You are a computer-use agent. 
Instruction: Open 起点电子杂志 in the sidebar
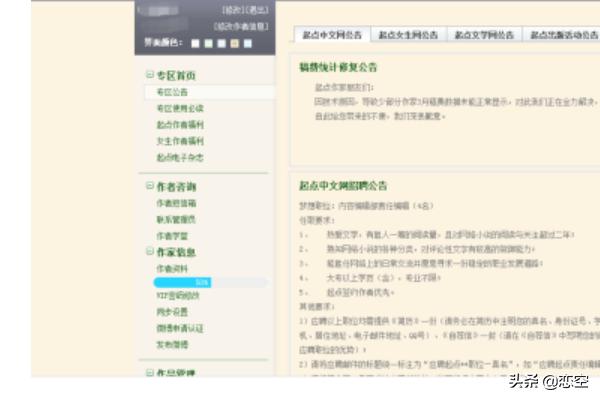[180, 158]
